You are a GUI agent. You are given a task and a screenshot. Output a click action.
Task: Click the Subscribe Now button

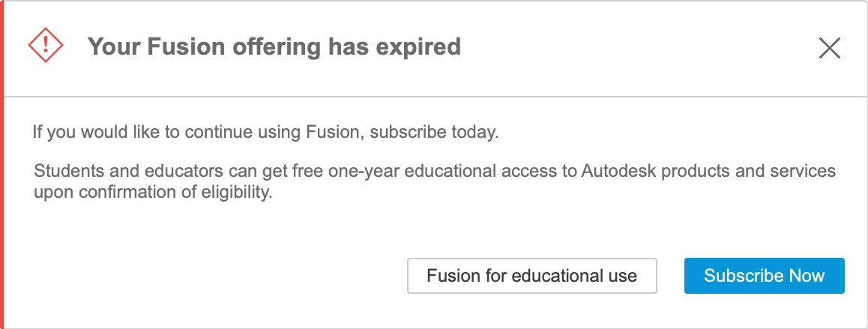764,276
